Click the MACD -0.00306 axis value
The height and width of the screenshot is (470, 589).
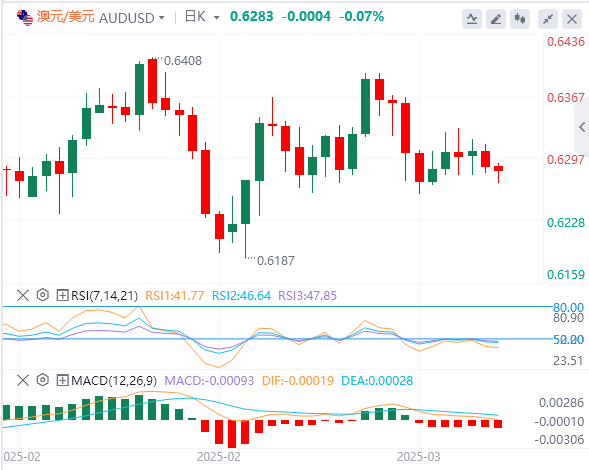[559, 440]
